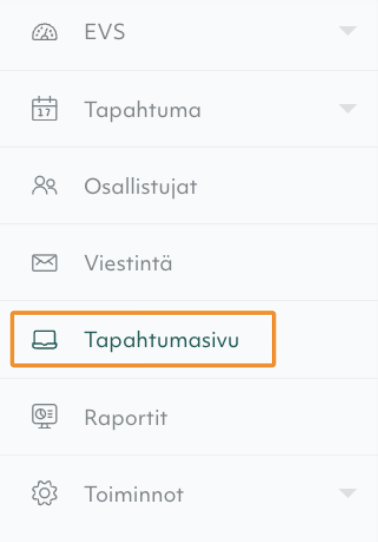Click the Viestintä envelope icon
Viewport: 378px width, 542px height.
click(45, 263)
